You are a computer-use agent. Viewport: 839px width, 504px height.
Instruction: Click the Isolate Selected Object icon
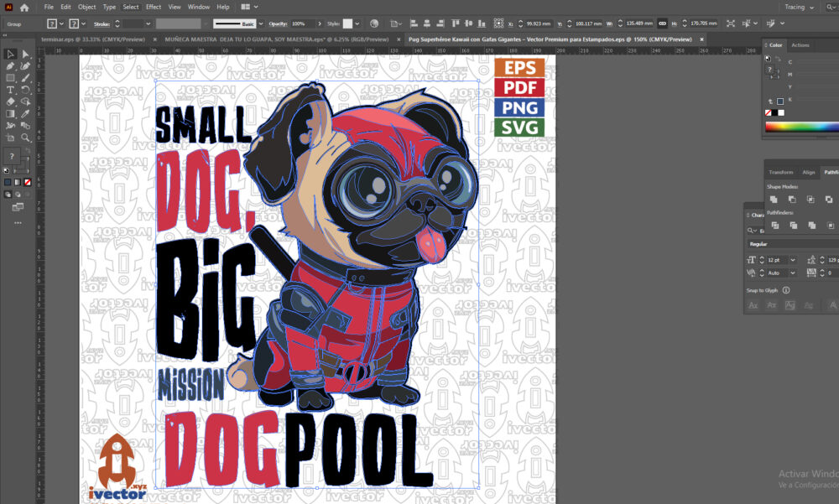(731, 23)
